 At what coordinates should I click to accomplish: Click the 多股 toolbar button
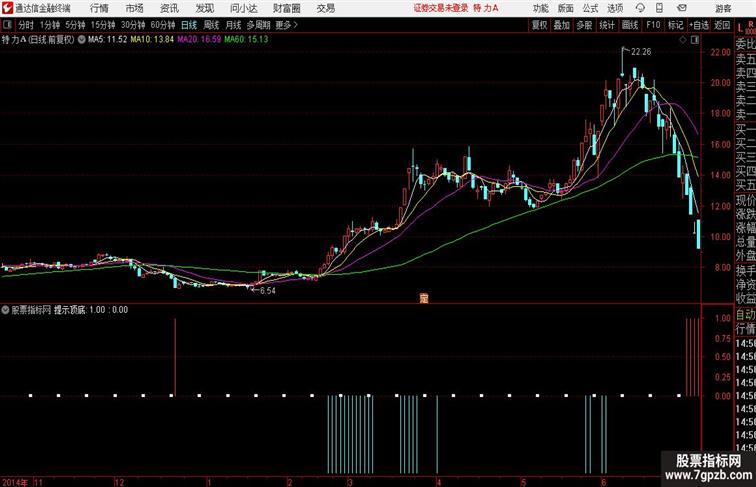(x=584, y=25)
